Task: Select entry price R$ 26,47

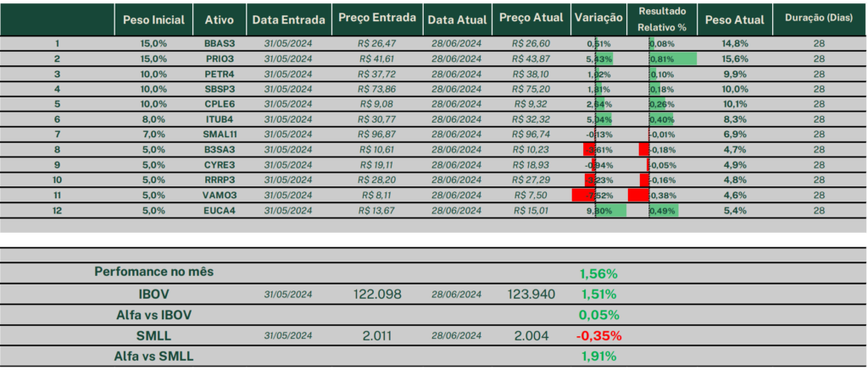Action: pos(377,44)
